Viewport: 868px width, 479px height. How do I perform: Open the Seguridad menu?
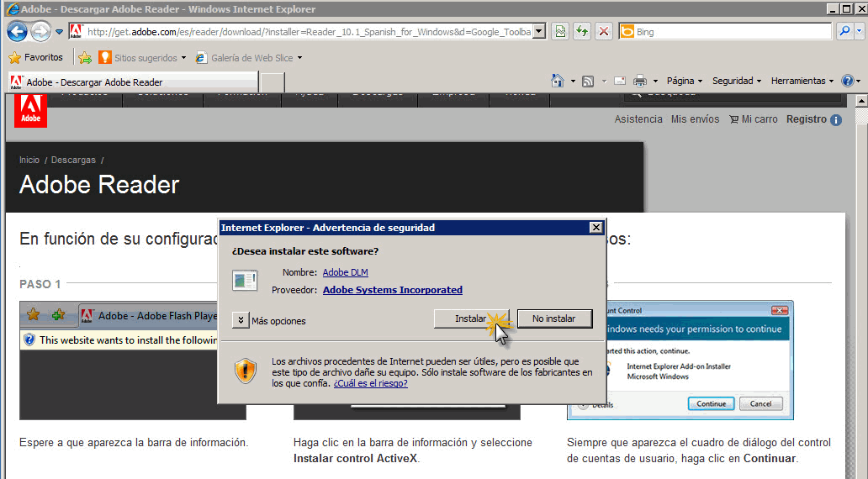[x=737, y=81]
